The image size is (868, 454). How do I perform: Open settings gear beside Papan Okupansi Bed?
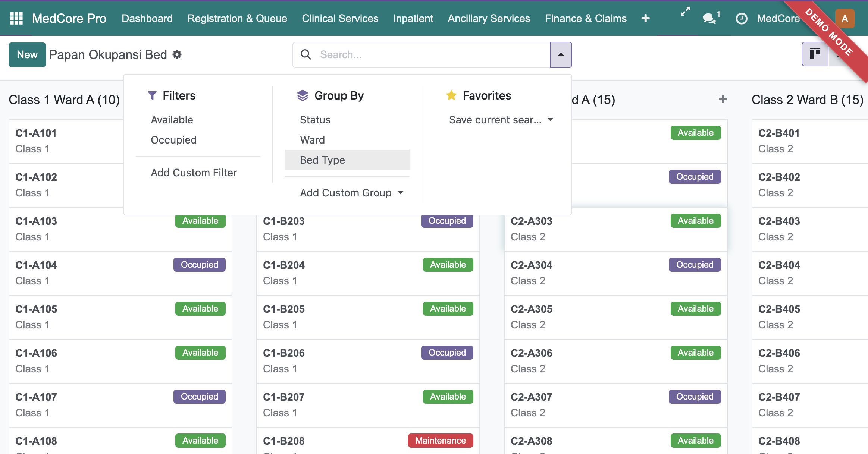pyautogui.click(x=177, y=55)
